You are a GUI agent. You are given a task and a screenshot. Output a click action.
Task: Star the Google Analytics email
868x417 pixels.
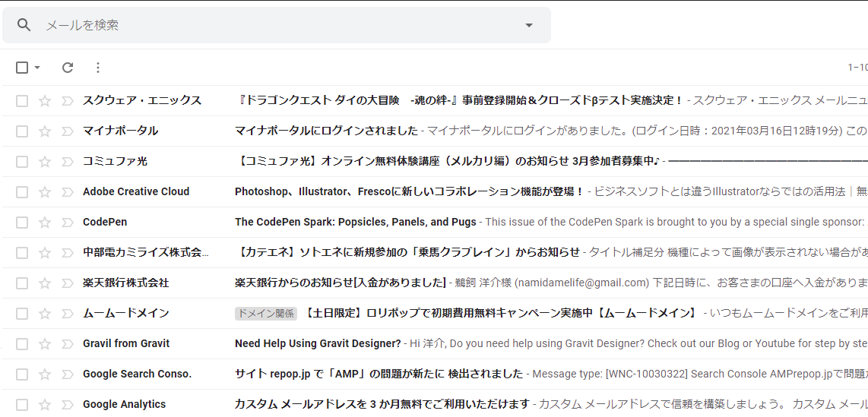click(45, 405)
